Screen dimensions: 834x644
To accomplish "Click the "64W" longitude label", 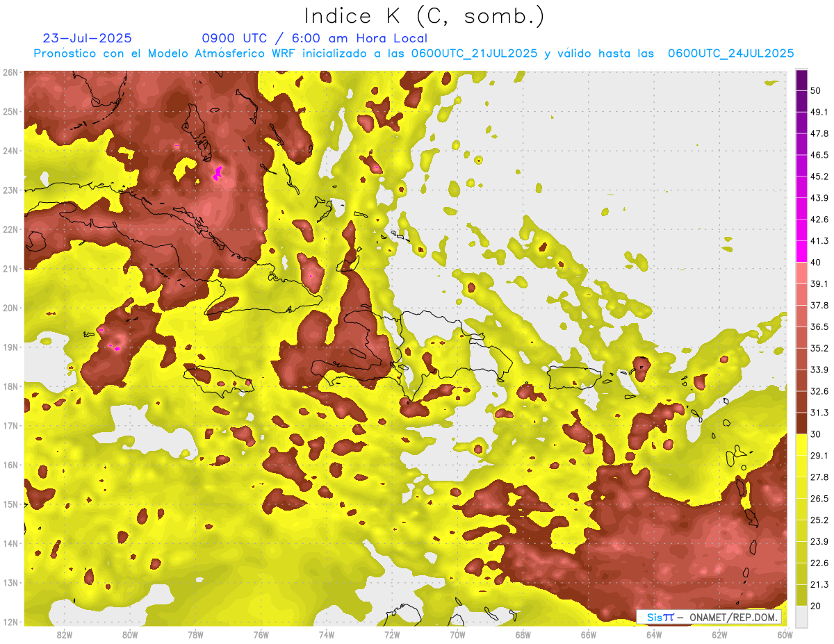I will 654,635.
